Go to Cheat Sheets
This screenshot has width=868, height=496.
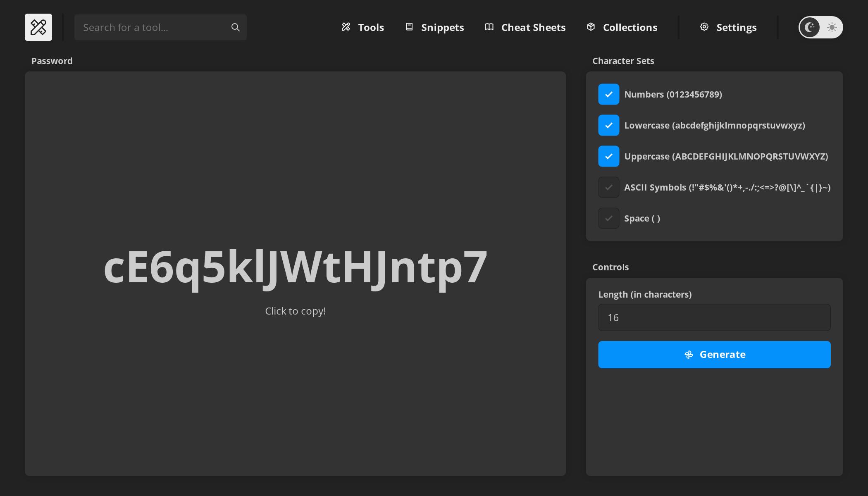tap(525, 27)
